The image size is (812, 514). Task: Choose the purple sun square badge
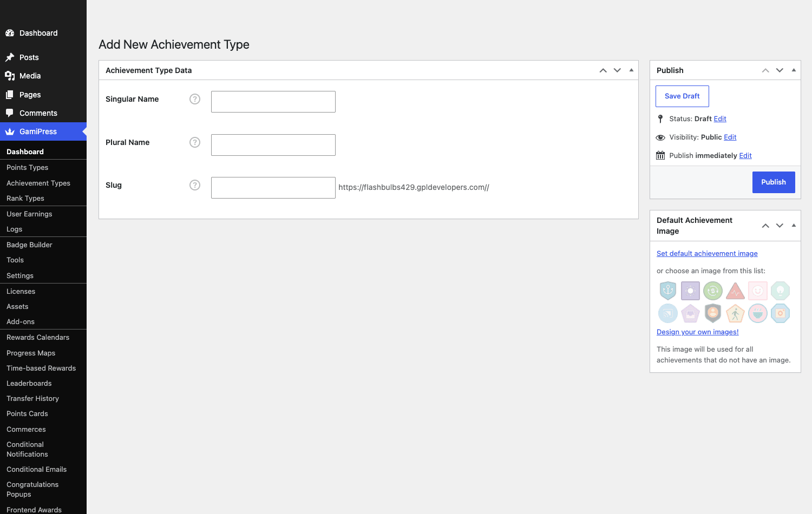click(690, 291)
